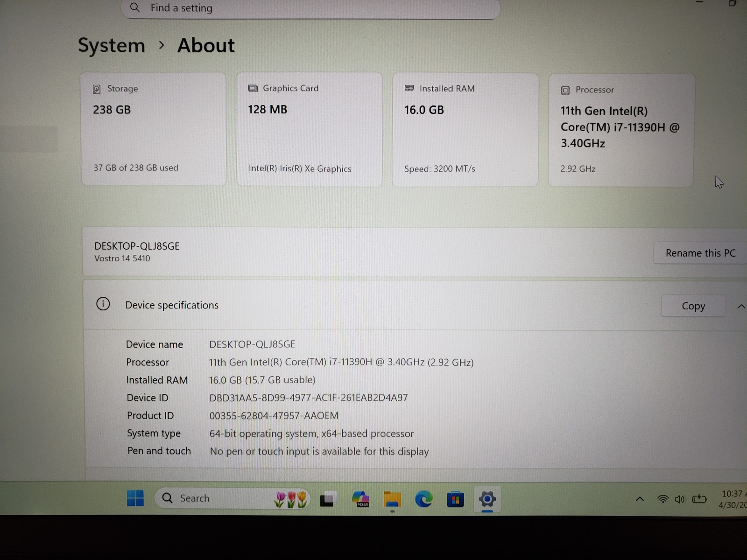Click the Device name value DESKTOP-QLJ8SGE

252,344
